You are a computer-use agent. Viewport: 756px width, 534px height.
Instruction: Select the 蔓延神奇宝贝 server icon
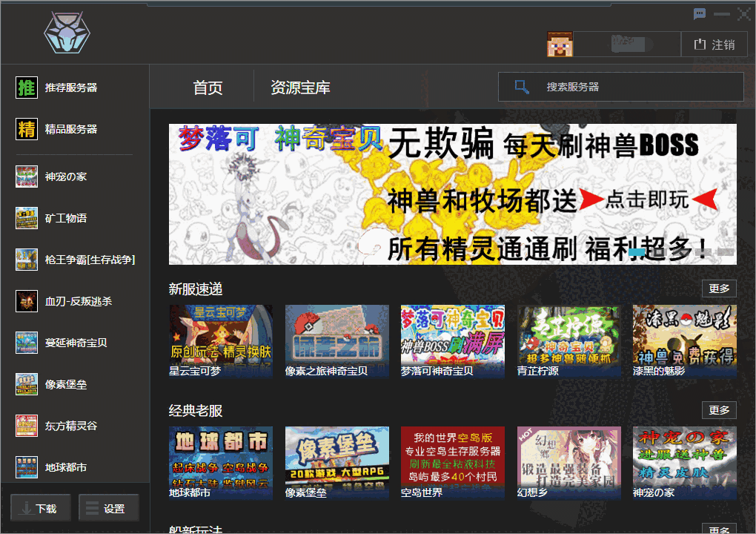(27, 343)
